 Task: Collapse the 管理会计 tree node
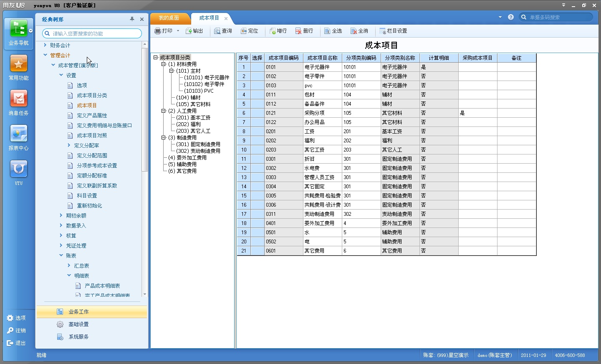(x=45, y=55)
